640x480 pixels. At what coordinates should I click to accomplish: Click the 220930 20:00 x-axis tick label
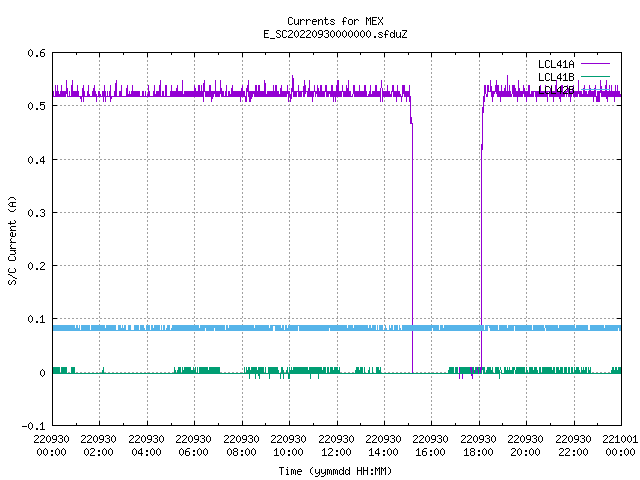[x=525, y=446]
